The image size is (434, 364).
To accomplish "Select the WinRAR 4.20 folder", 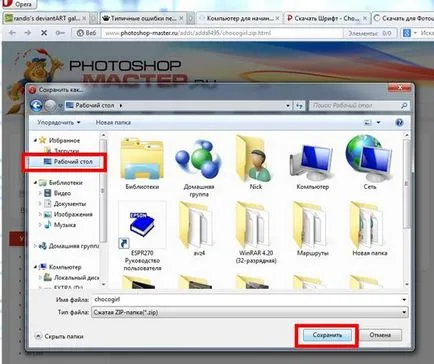I will 256,233.
